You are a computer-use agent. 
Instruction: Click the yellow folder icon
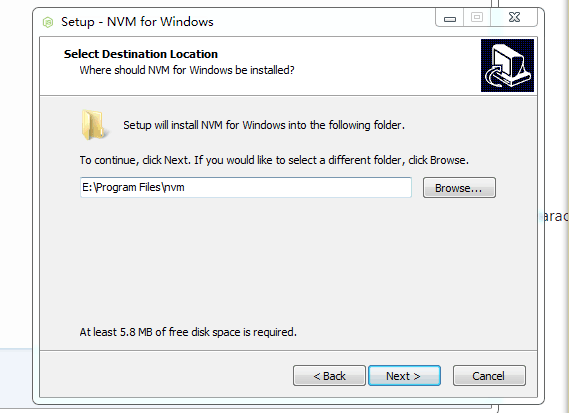click(x=94, y=125)
